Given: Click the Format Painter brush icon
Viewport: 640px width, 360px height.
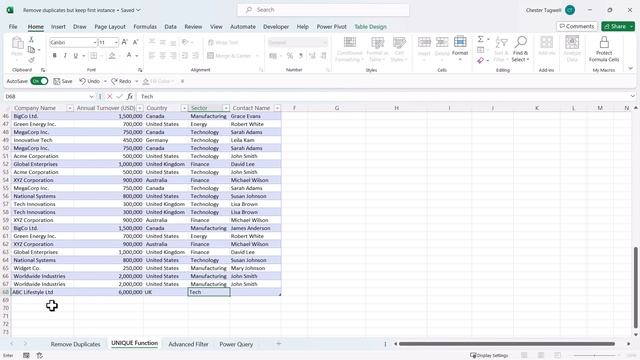Looking at the screenshot, I should click(x=31, y=60).
